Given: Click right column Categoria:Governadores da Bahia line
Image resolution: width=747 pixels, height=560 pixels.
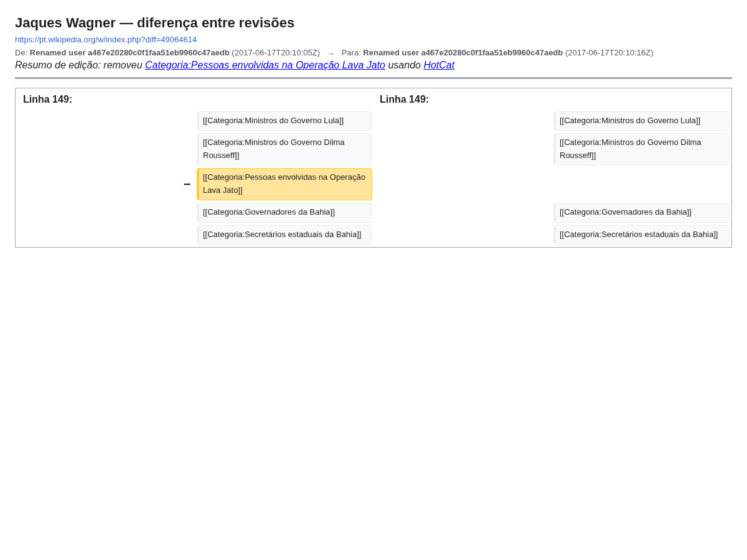Looking at the screenshot, I should click(641, 213).
